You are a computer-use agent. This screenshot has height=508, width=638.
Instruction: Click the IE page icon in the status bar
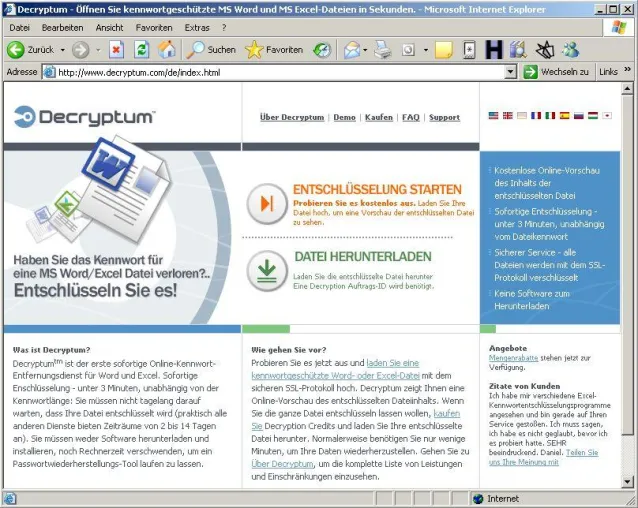tap(9, 499)
